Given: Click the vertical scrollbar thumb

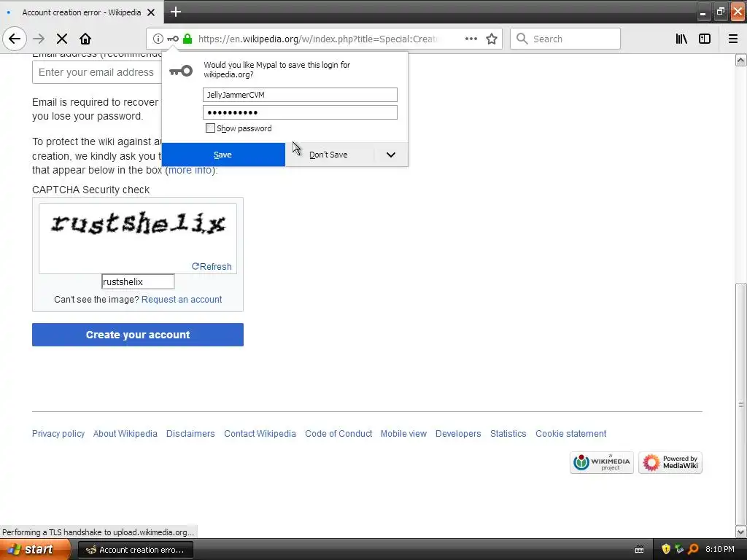Looking at the screenshot, I should click(741, 402).
